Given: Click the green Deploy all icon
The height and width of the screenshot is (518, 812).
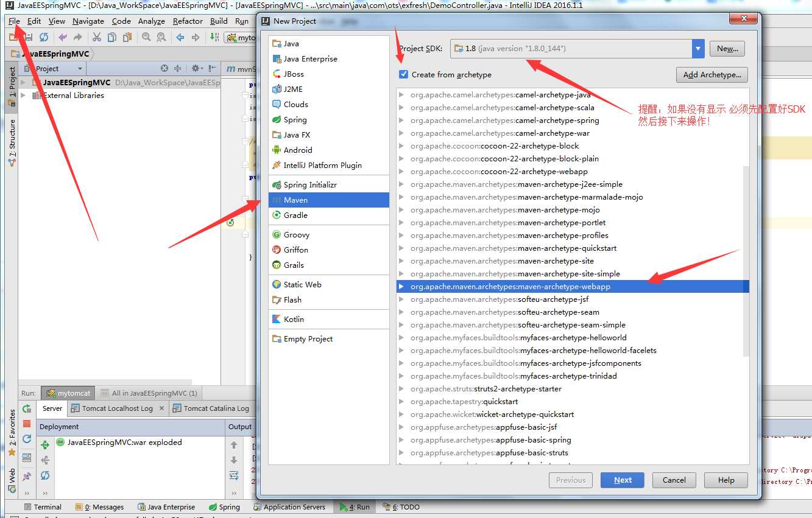Looking at the screenshot, I should pyautogui.click(x=45, y=445).
